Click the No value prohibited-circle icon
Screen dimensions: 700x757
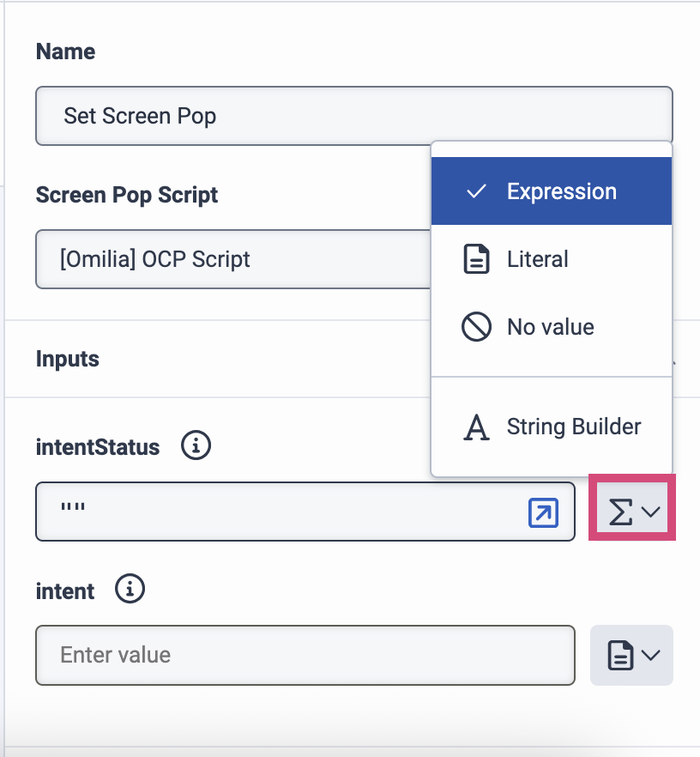(x=476, y=327)
